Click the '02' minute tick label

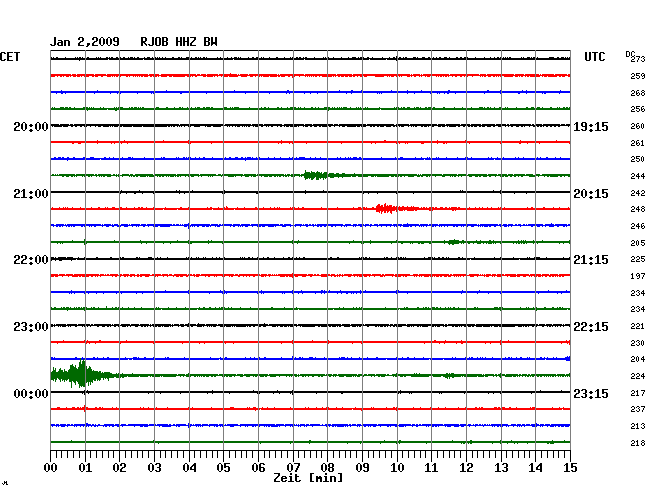[119, 467]
